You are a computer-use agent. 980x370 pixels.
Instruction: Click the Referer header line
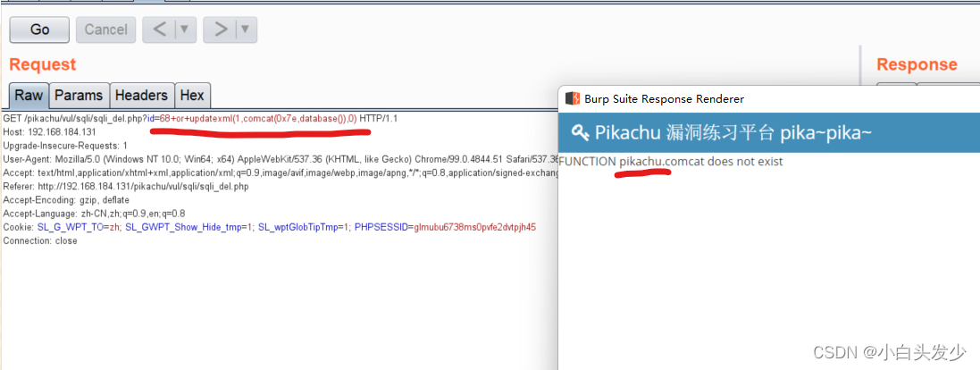(128, 186)
